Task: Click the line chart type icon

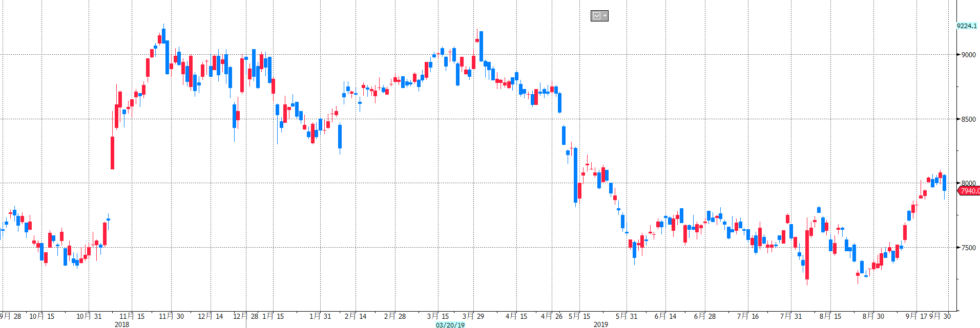Action: 596,16
